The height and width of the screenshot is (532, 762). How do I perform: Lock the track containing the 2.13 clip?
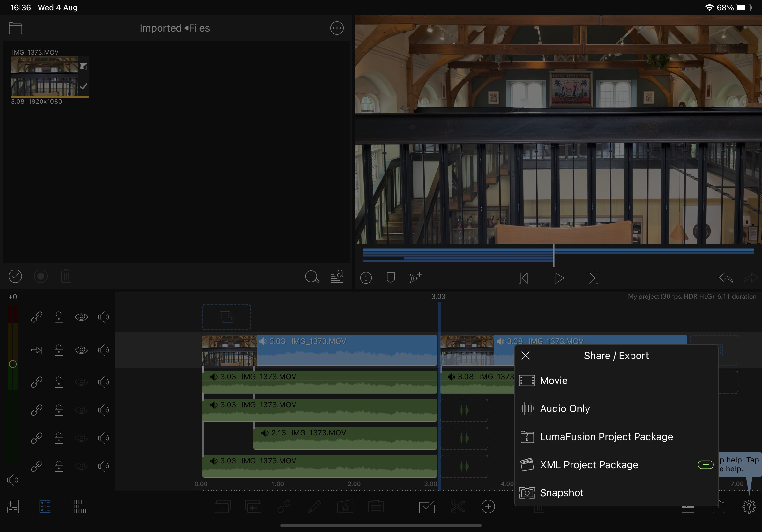pyautogui.click(x=59, y=438)
